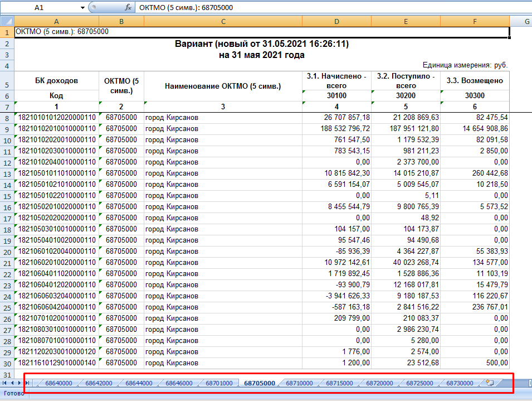Screen dimensions: 532x401
Task: Click the Insert Function fx icon
Action: (x=128, y=7)
